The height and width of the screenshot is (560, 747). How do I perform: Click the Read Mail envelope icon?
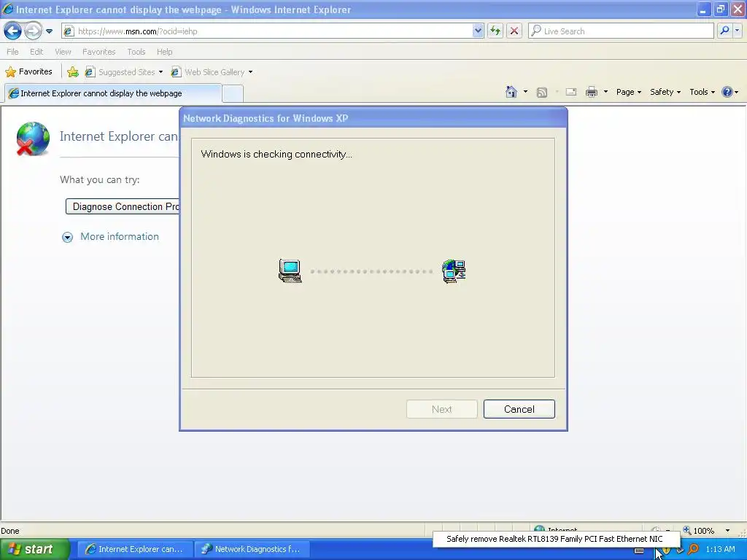coord(570,92)
